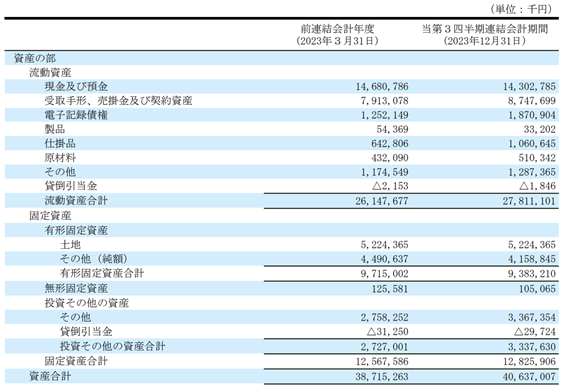Select value 4,158,845

pos(531,259)
